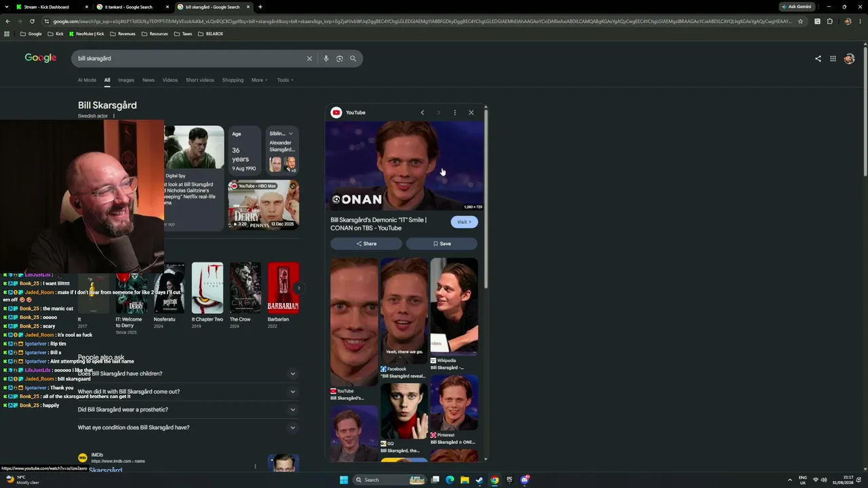The image size is (868, 488).
Task: Open the Google account avatar on the page
Action: 849,58
